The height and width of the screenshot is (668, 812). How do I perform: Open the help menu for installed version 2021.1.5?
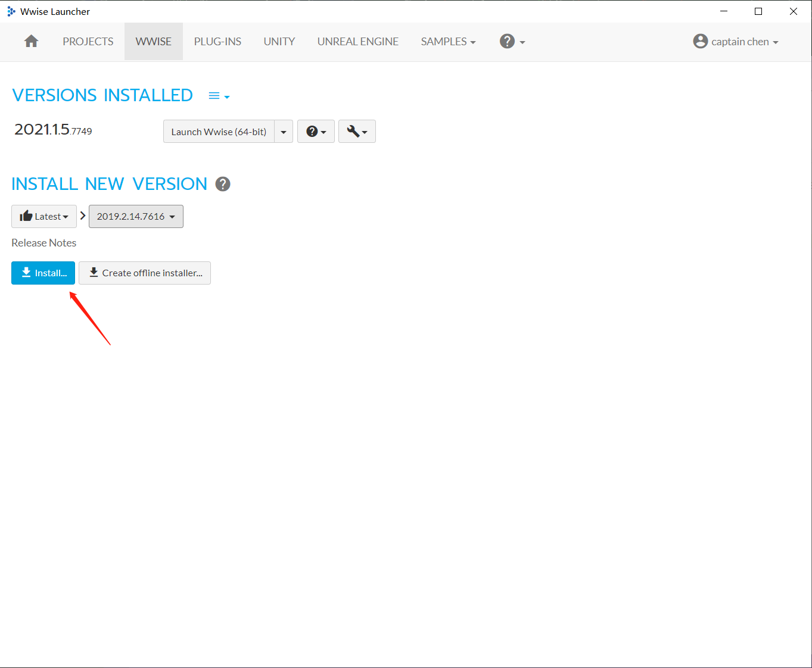click(316, 132)
